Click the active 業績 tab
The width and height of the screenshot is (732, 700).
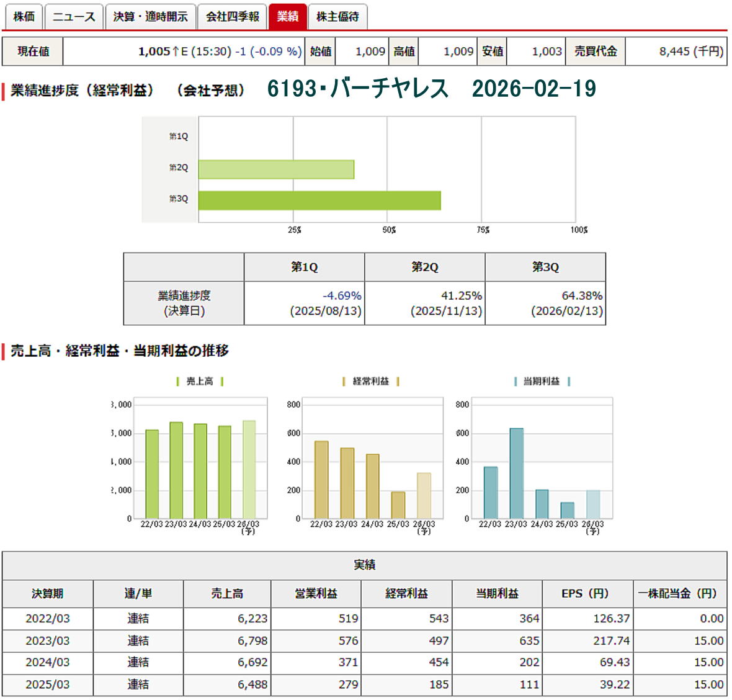(x=287, y=17)
